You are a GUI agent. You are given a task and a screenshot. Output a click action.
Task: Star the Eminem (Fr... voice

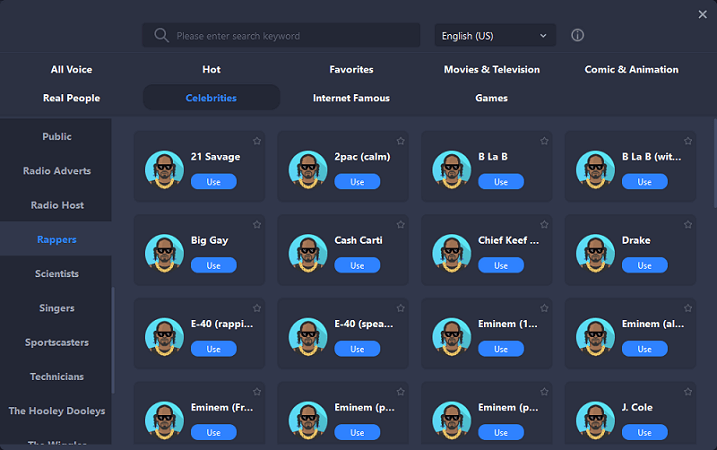click(x=257, y=392)
